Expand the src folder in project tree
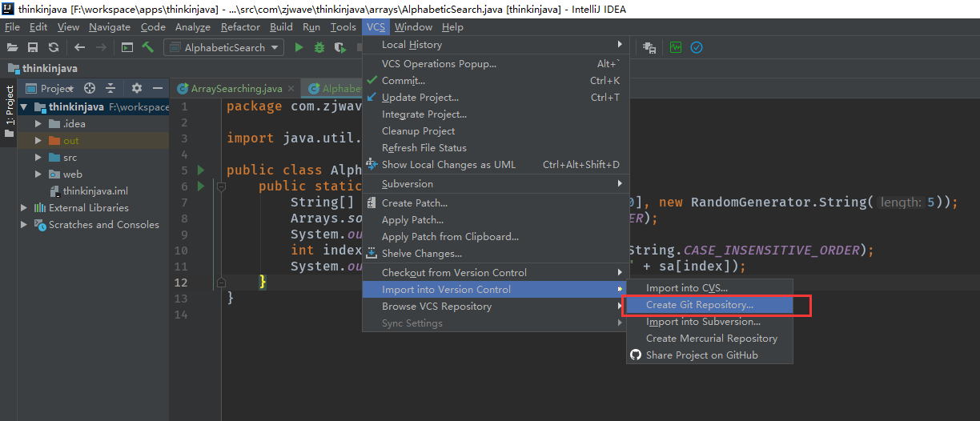The height and width of the screenshot is (421, 980). pos(38,158)
